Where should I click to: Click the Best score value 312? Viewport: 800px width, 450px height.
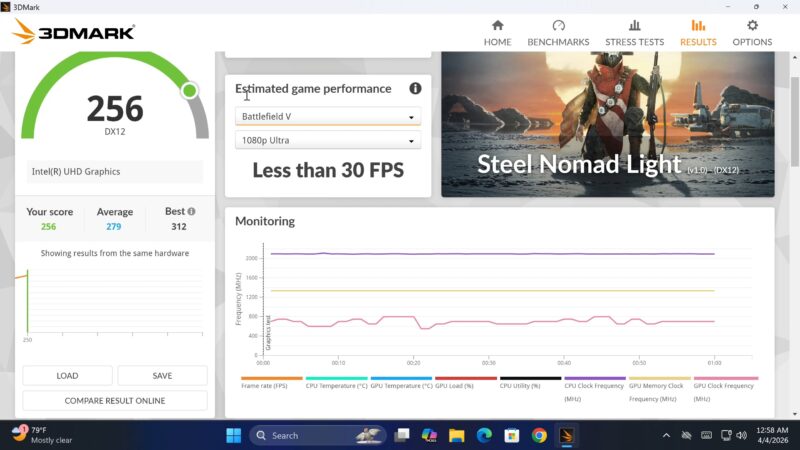coord(179,227)
